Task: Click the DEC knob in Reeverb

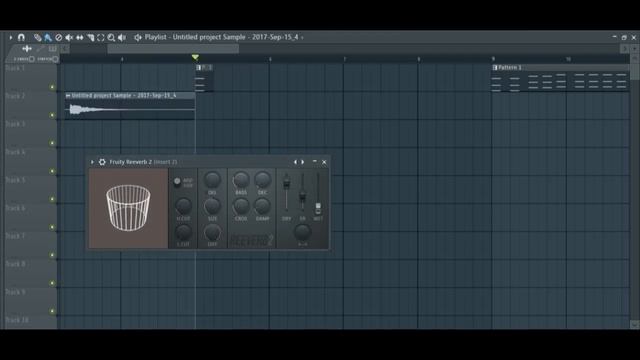Action: click(x=262, y=180)
